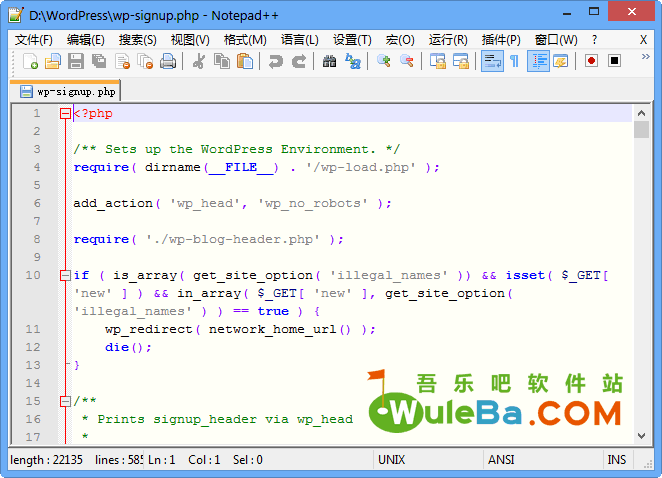Select the wp-signup.php tab
The width and height of the screenshot is (662, 478).
tap(65, 91)
